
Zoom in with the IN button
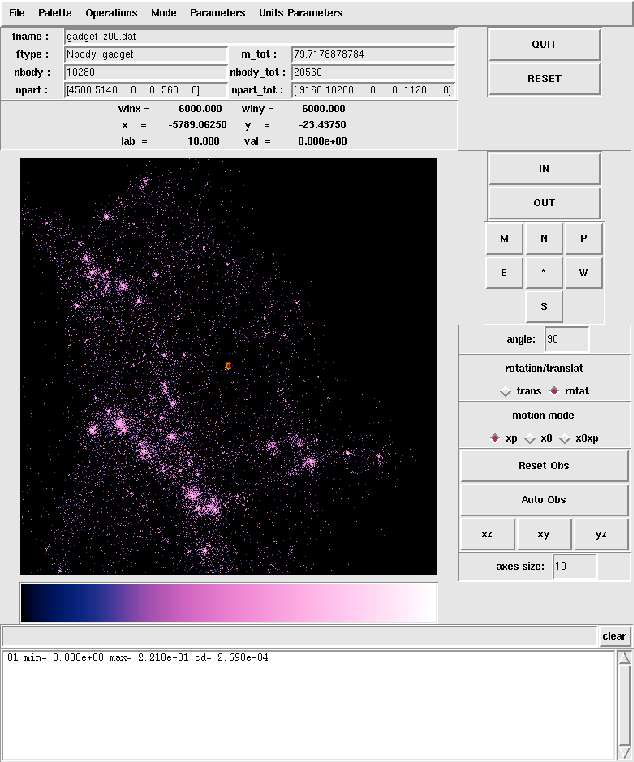tap(544, 168)
